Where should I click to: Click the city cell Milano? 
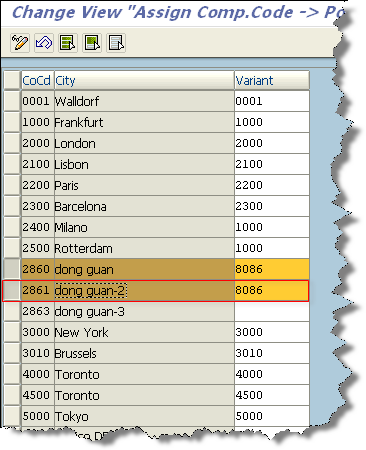click(144, 227)
